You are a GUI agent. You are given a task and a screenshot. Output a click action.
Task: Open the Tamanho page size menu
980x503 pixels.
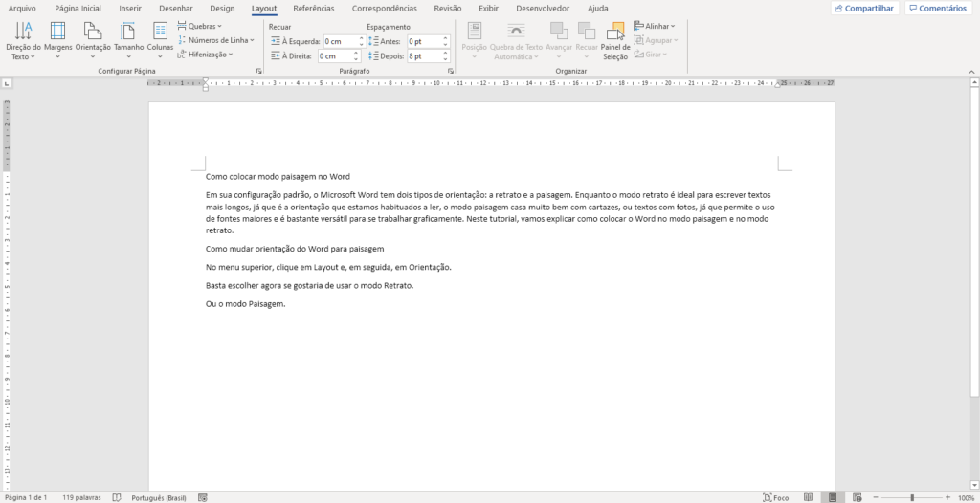(x=129, y=40)
